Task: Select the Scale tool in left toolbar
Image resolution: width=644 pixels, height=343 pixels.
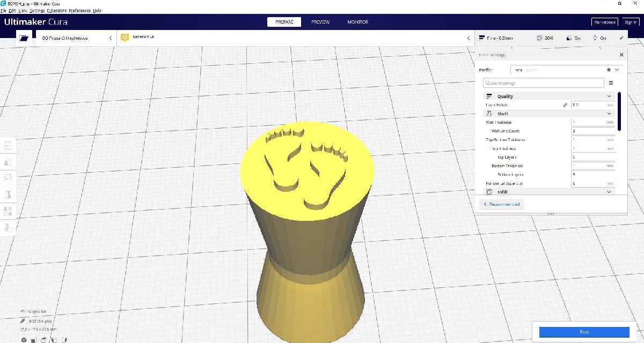Action: tap(8, 161)
